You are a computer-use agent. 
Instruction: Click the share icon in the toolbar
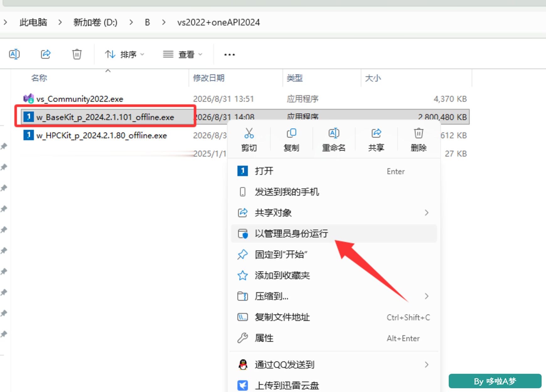[46, 54]
